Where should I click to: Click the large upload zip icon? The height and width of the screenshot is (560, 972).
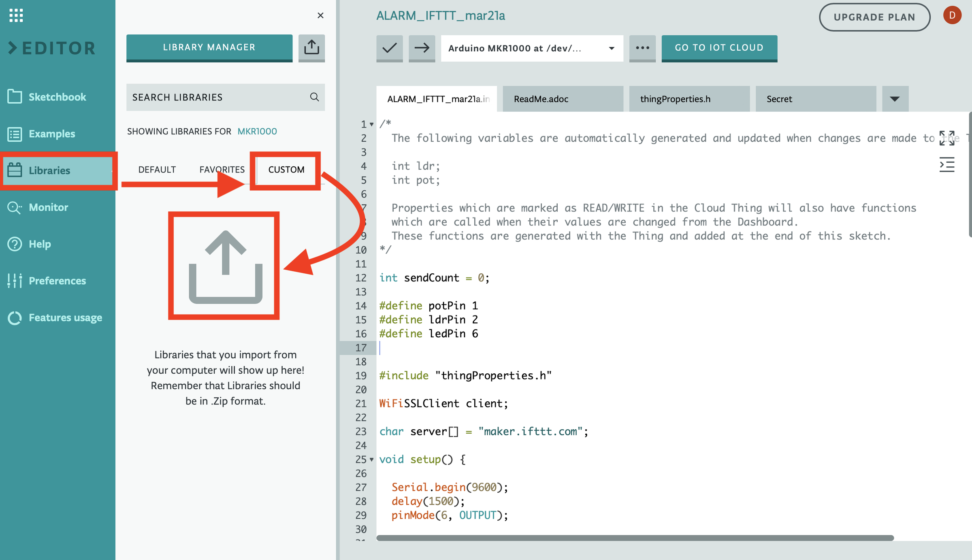(x=225, y=266)
